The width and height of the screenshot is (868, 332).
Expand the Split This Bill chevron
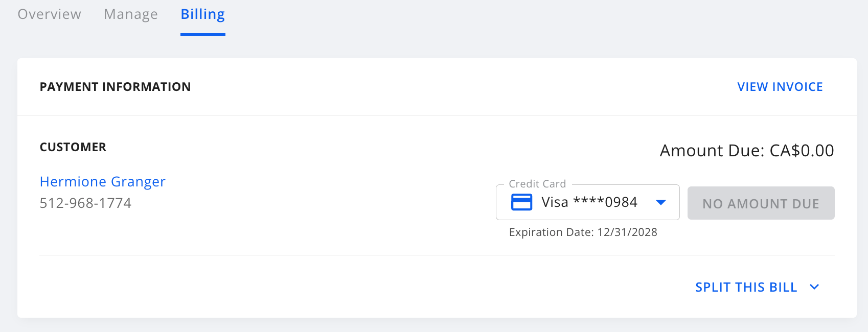814,287
